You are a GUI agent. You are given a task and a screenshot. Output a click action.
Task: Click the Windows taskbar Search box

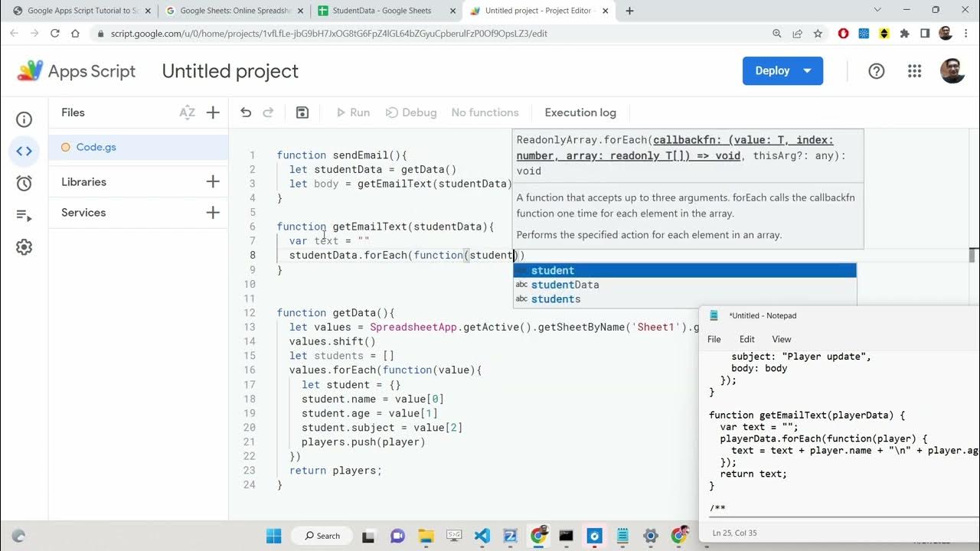point(322,536)
